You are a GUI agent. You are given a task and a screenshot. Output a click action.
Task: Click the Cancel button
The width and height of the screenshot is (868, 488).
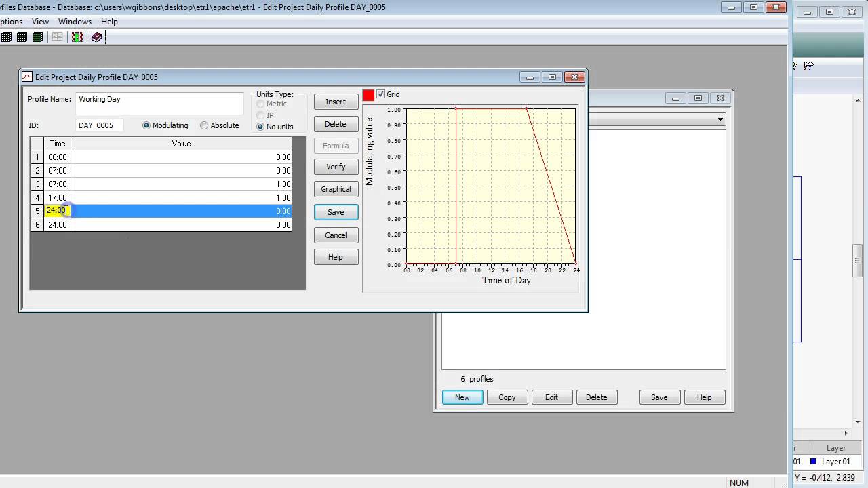[336, 235]
